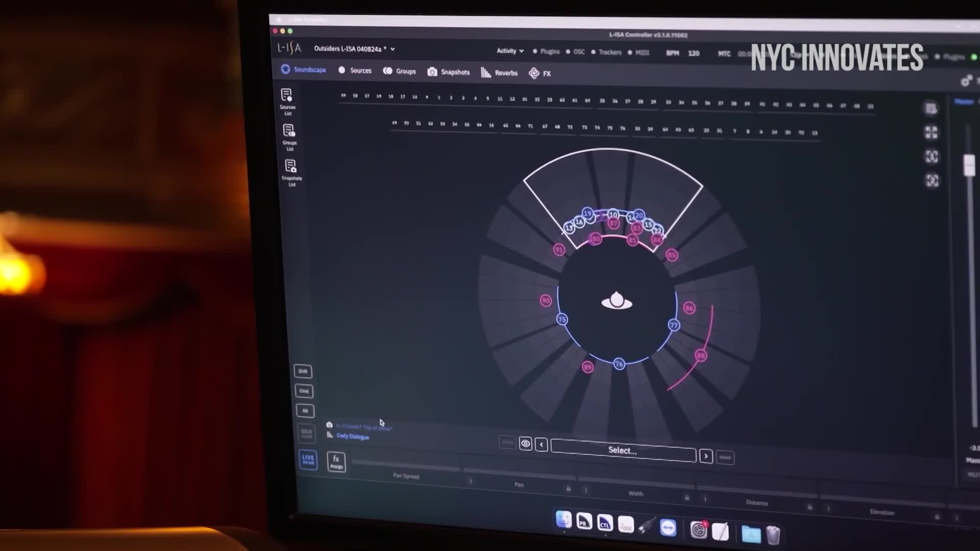Switch to the Groups tab
The image size is (980, 551).
coord(400,71)
